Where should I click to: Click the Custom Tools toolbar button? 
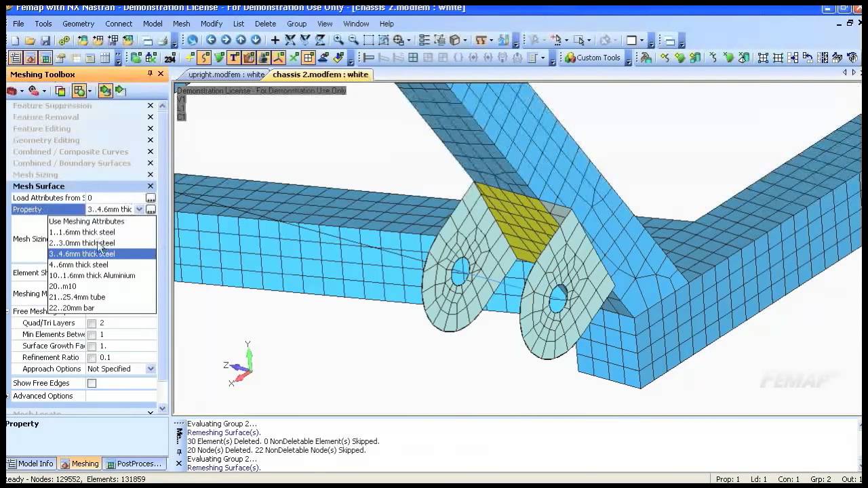point(593,58)
